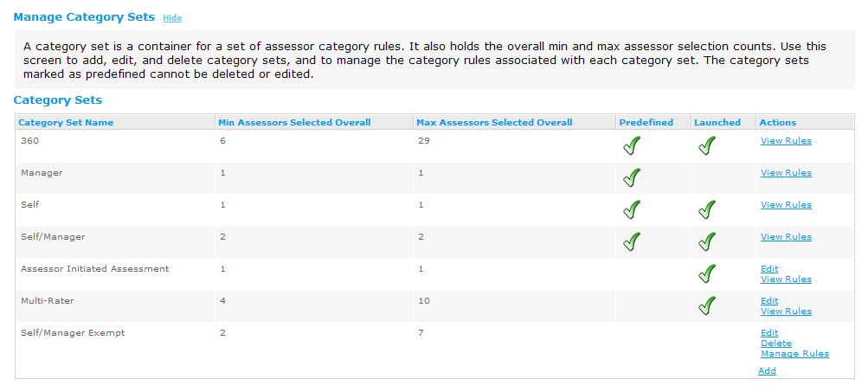Open Manage Rules for Self/Manager Exempt
868x392 pixels.
coord(794,354)
